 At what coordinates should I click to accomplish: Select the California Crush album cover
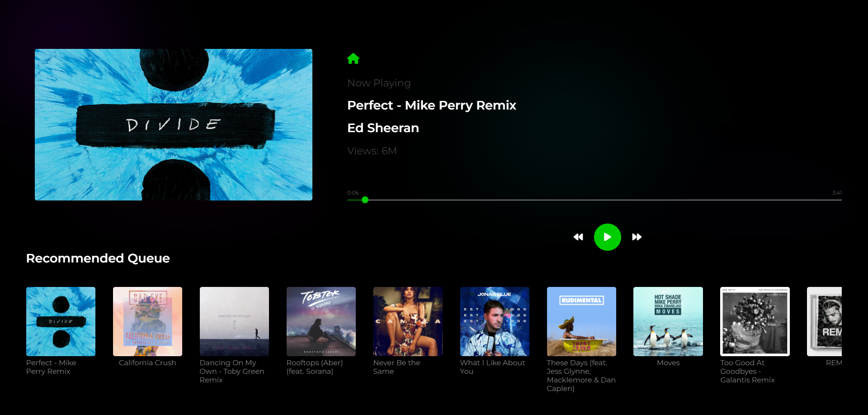147,321
